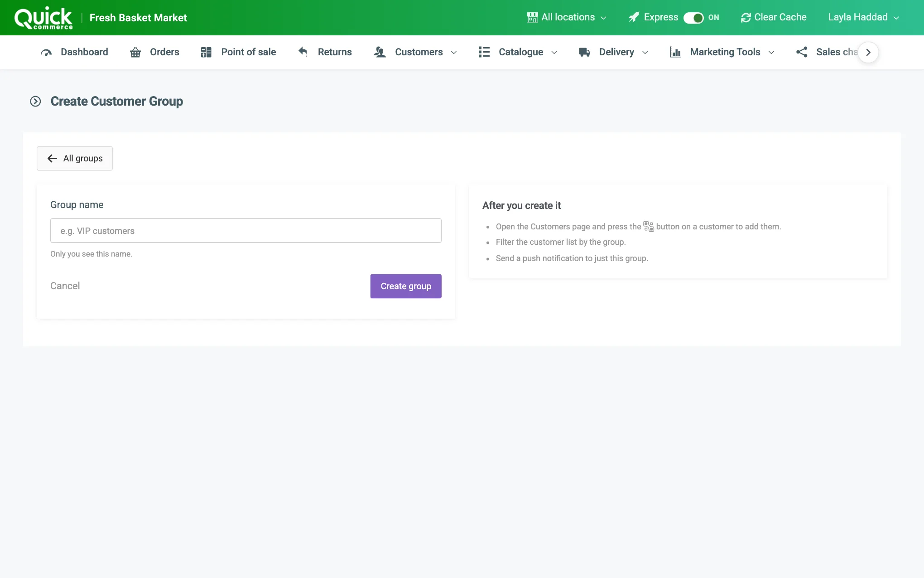924x578 pixels.
Task: Open the Layla Haddad account menu
Action: [x=863, y=17]
